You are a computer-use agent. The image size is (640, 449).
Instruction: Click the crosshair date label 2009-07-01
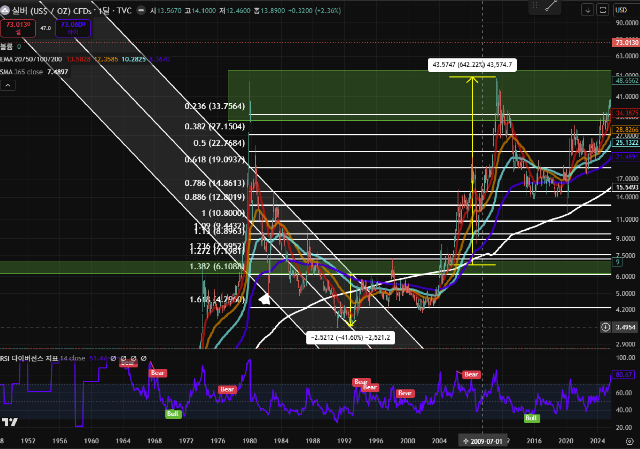(x=482, y=441)
